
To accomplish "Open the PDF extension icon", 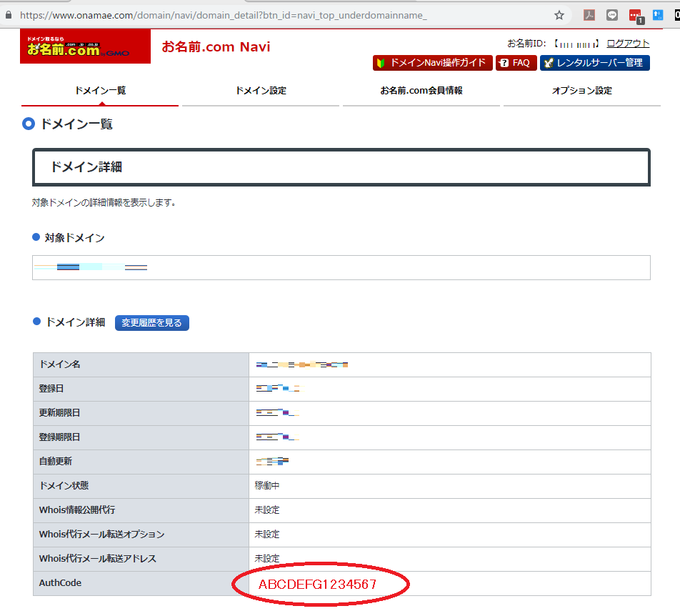I will pos(589,15).
